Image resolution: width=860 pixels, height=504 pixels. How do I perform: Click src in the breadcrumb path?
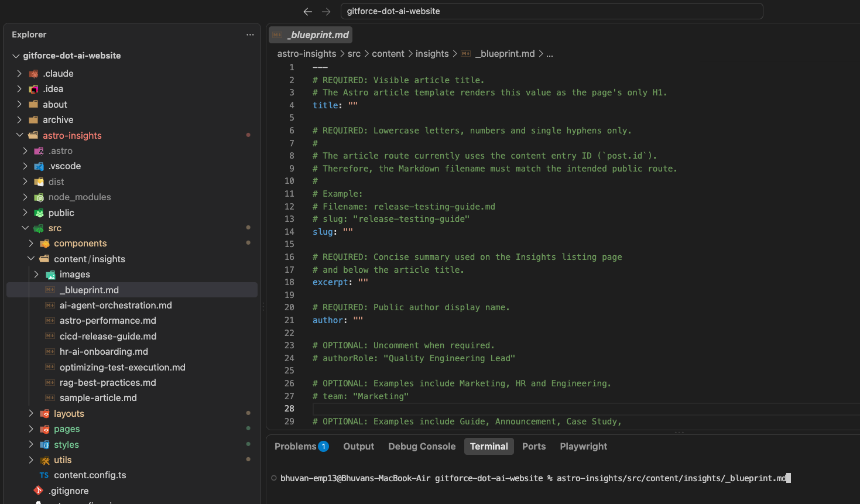point(354,54)
